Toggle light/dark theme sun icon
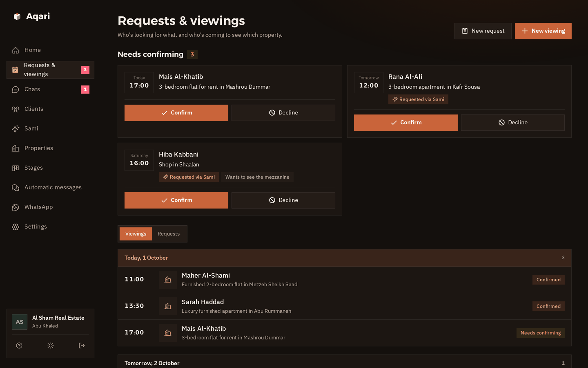 coord(51,346)
